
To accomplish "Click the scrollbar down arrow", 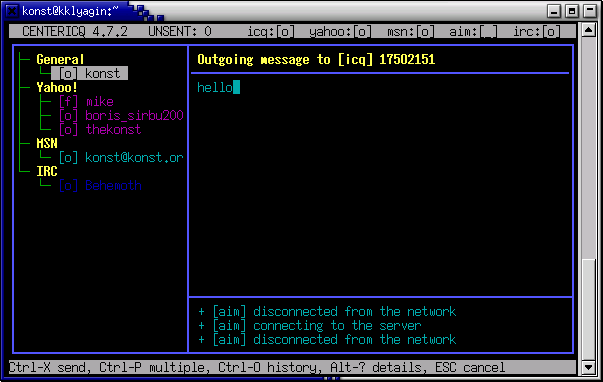I will pyautogui.click(x=588, y=367).
